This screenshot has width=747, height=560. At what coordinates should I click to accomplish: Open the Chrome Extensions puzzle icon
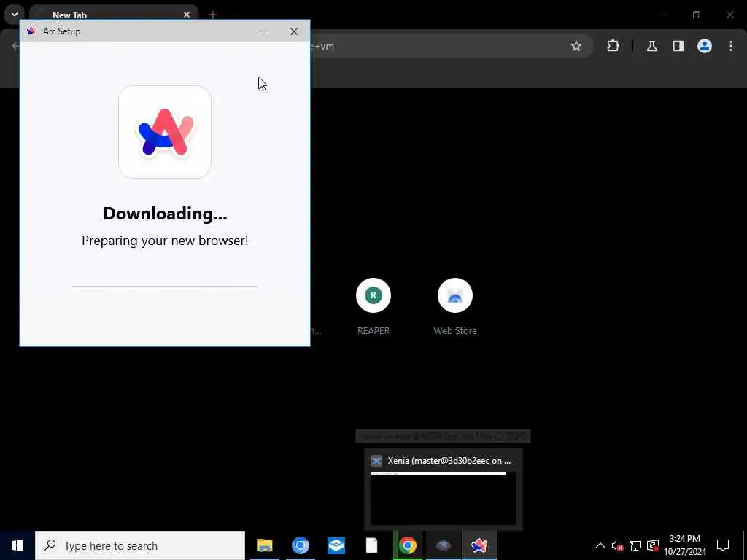(x=613, y=46)
